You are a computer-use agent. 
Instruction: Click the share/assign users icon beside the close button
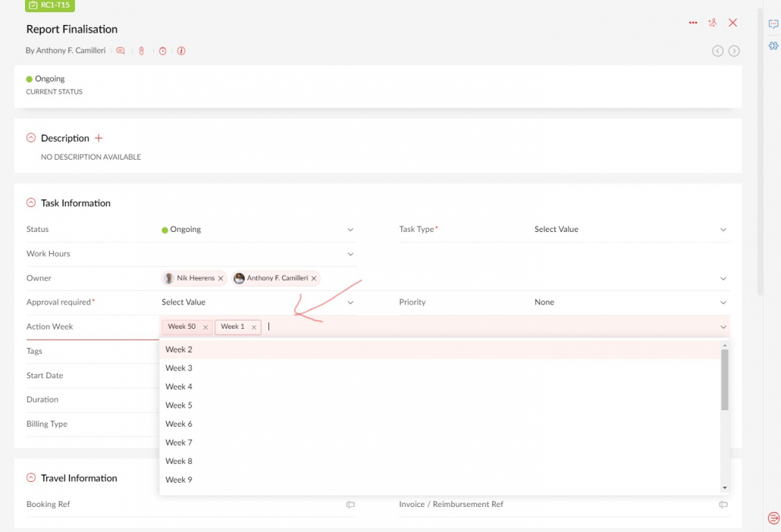(713, 23)
